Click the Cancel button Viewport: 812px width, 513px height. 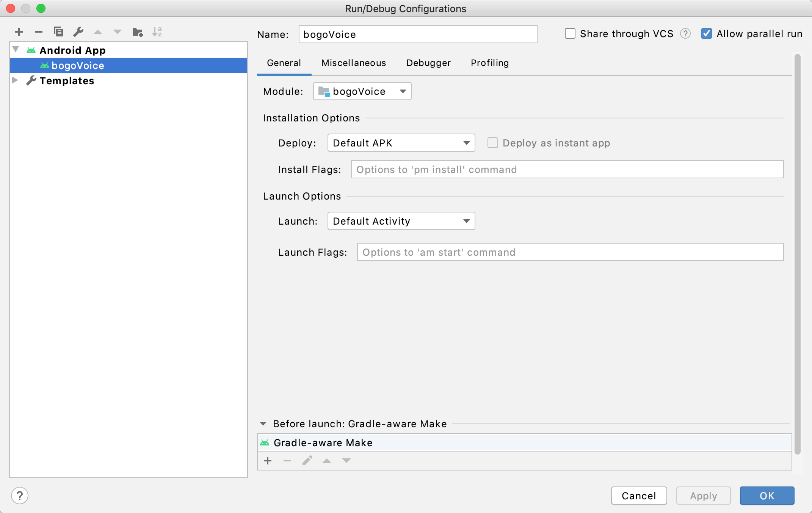click(639, 496)
